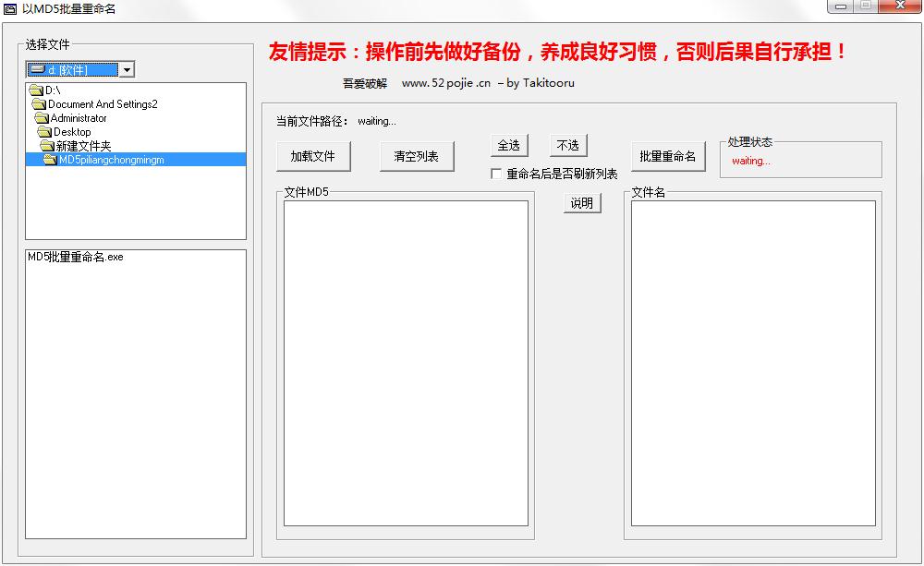Image resolution: width=924 pixels, height=566 pixels.
Task: Click the folder icon beside Administrator
Action: (x=41, y=118)
